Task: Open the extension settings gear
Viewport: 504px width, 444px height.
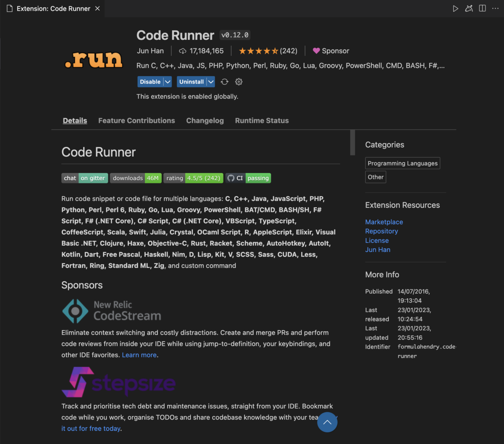Action: click(x=239, y=82)
